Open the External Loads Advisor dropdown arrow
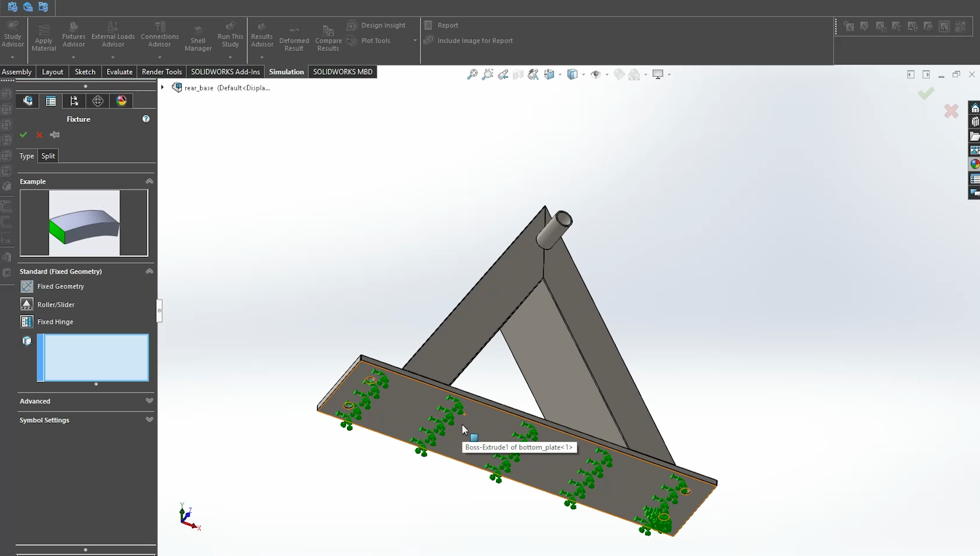This screenshot has height=556, width=980. (x=113, y=57)
